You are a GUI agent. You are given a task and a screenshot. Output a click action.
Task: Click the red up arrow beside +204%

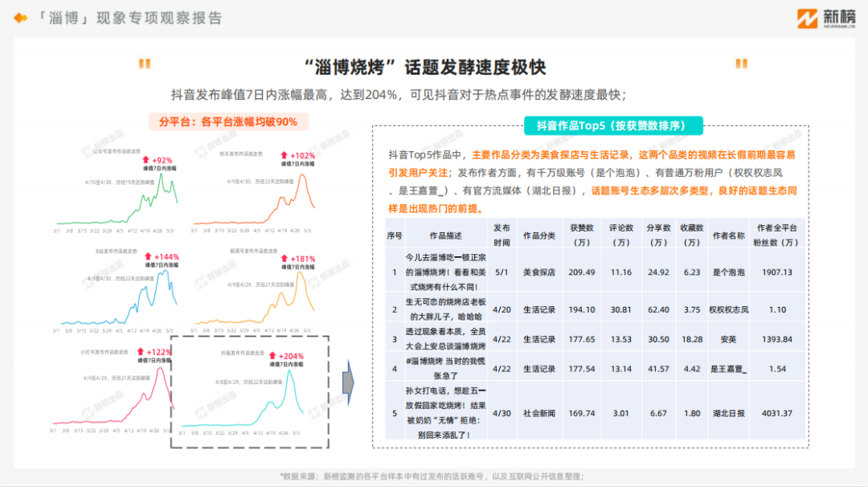point(272,356)
